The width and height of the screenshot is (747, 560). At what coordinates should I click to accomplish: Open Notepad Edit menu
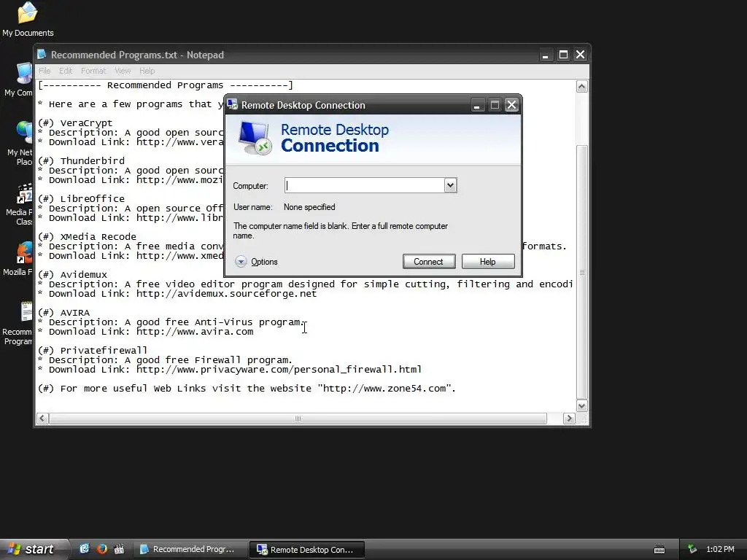tap(66, 71)
